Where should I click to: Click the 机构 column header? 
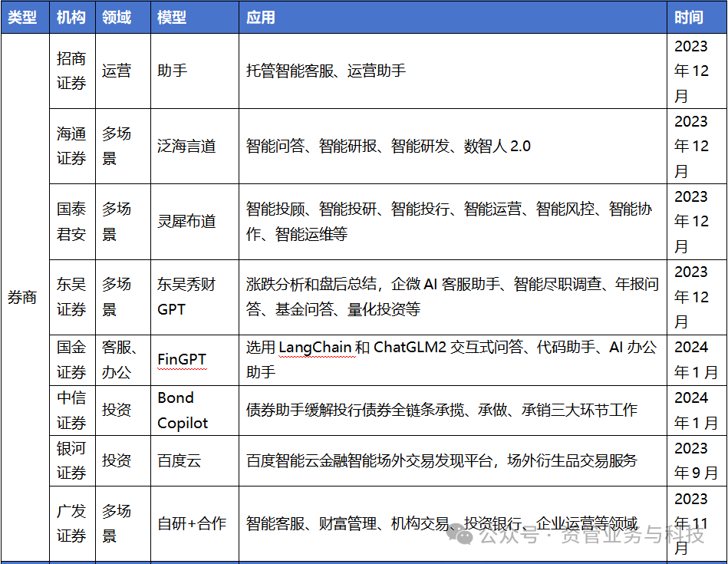click(72, 17)
